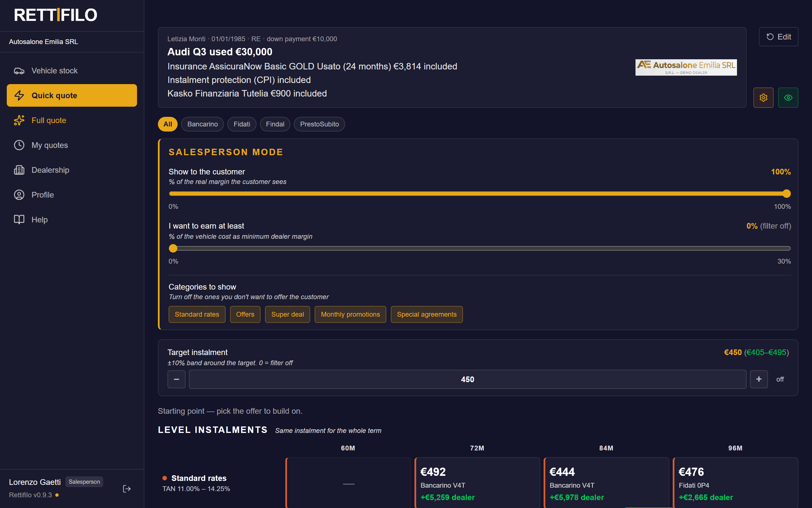Click the Autosalone Emilia SRL sidebar name
This screenshot has width=812, height=508.
(x=43, y=42)
